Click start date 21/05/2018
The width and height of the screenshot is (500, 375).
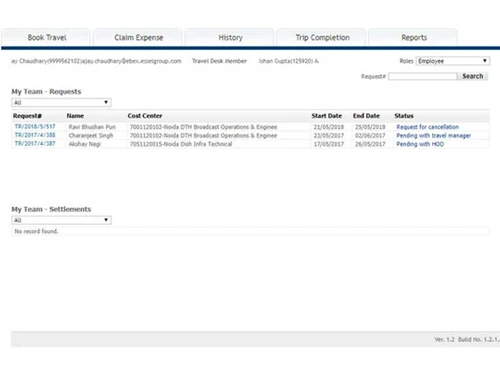[329, 127]
